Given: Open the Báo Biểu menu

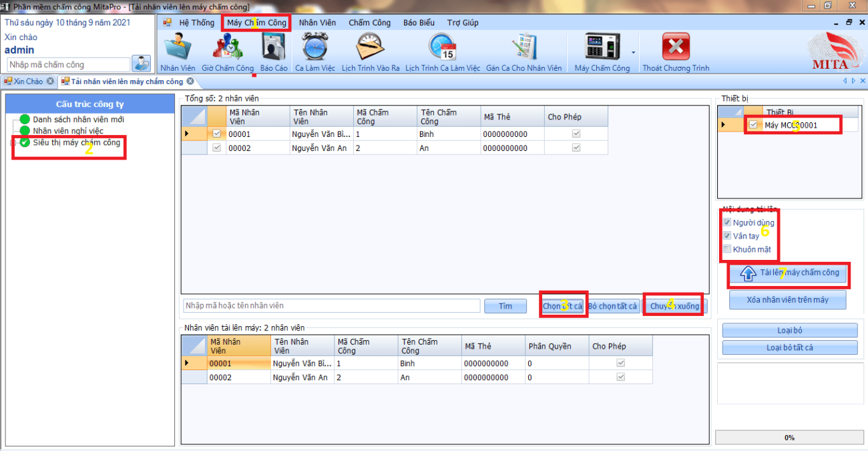Looking at the screenshot, I should 419,23.
